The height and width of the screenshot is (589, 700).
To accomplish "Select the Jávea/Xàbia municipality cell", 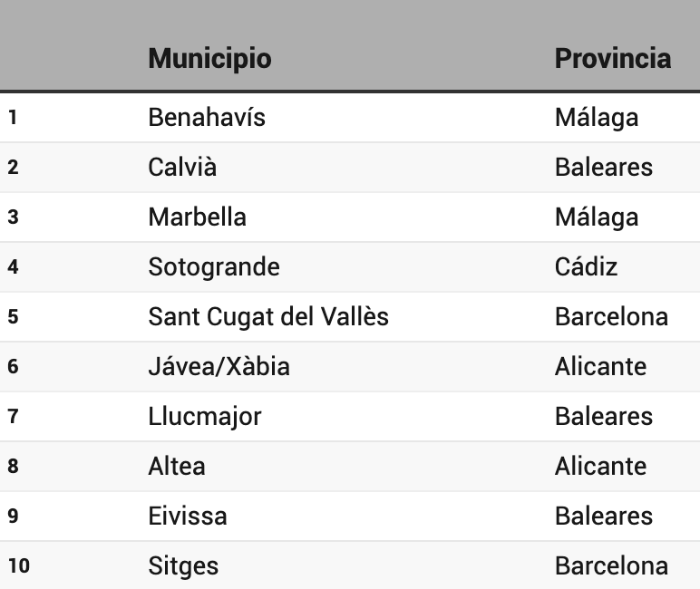I will pos(219,367).
